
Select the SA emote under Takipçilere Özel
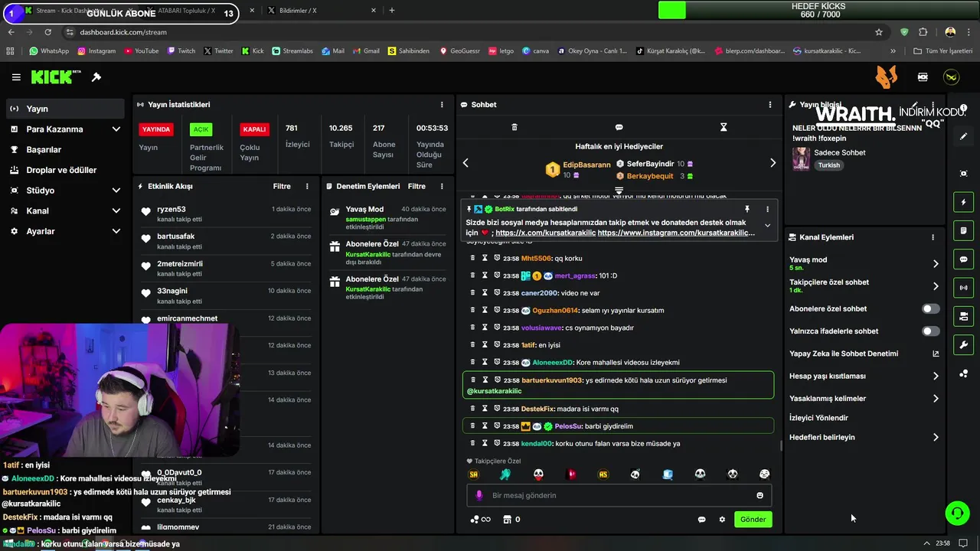pos(473,474)
